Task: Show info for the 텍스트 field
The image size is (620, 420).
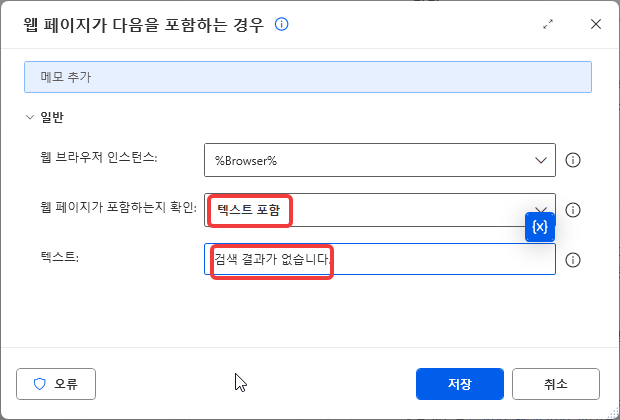Action: click(x=573, y=260)
